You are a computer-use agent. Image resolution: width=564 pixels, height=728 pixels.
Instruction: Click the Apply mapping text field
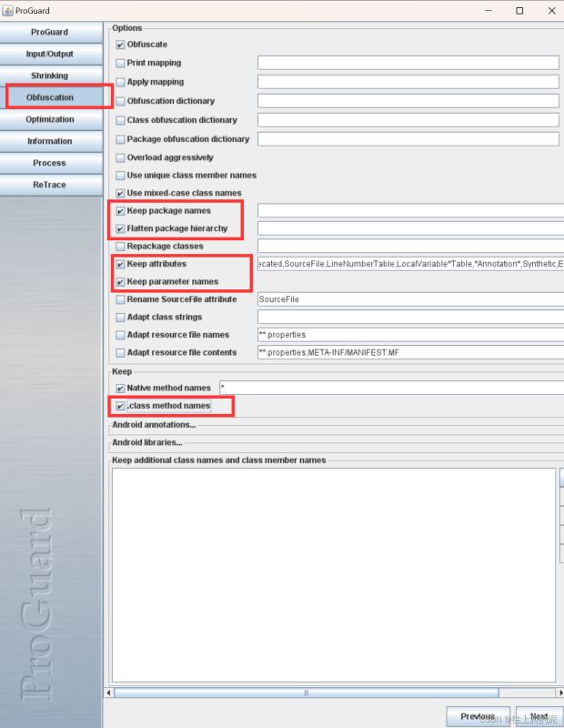coord(408,82)
